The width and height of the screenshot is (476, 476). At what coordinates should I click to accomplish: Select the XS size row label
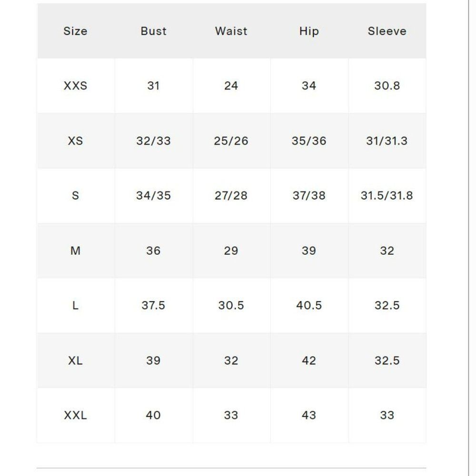75,141
